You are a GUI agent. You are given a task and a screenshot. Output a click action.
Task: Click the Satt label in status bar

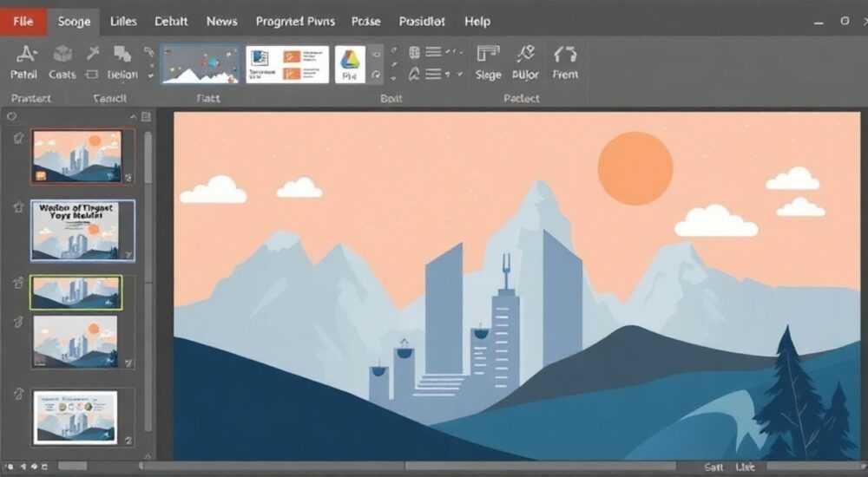[x=713, y=467]
